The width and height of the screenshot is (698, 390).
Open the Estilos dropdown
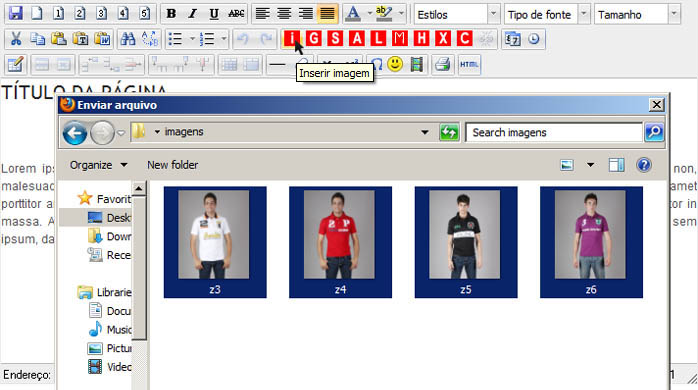[x=457, y=14]
